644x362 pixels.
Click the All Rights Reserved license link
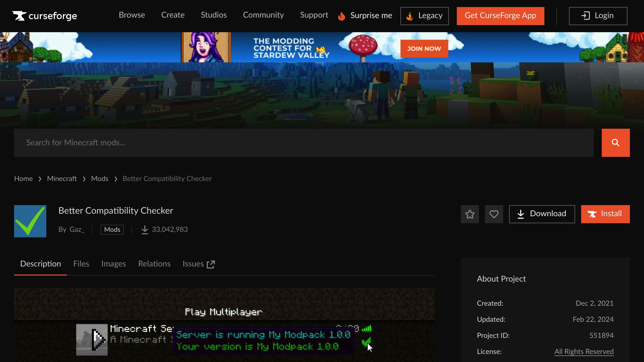(x=584, y=351)
